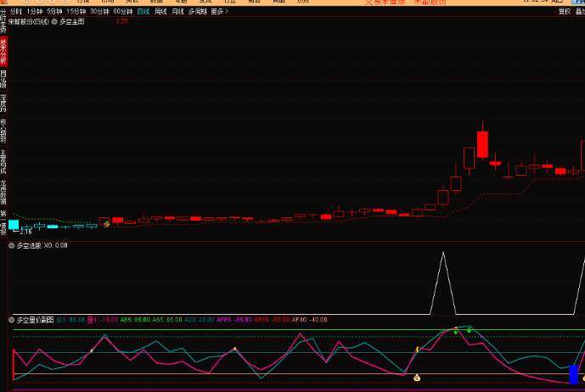Open the 多周期 multi-period view

coord(198,12)
